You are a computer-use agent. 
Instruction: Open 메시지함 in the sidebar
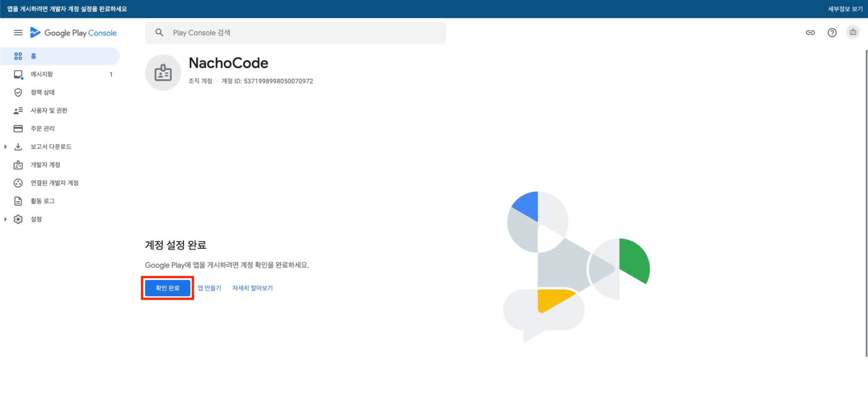[x=60, y=74]
